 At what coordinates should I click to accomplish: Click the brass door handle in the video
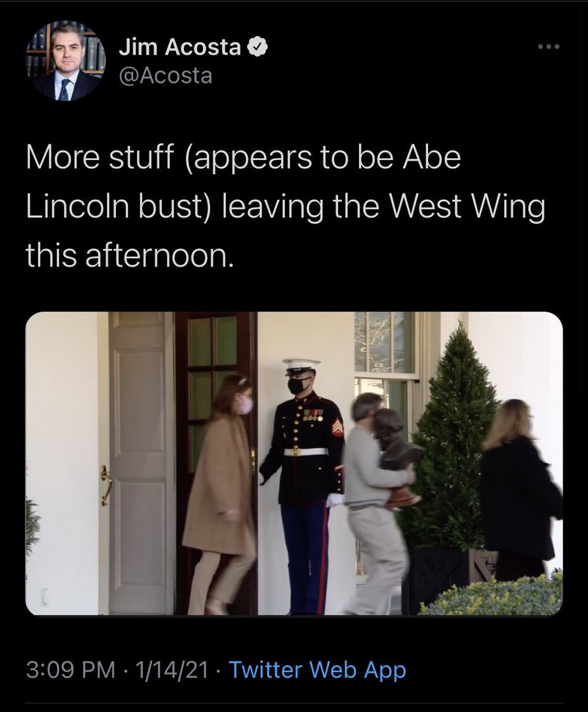(x=106, y=485)
